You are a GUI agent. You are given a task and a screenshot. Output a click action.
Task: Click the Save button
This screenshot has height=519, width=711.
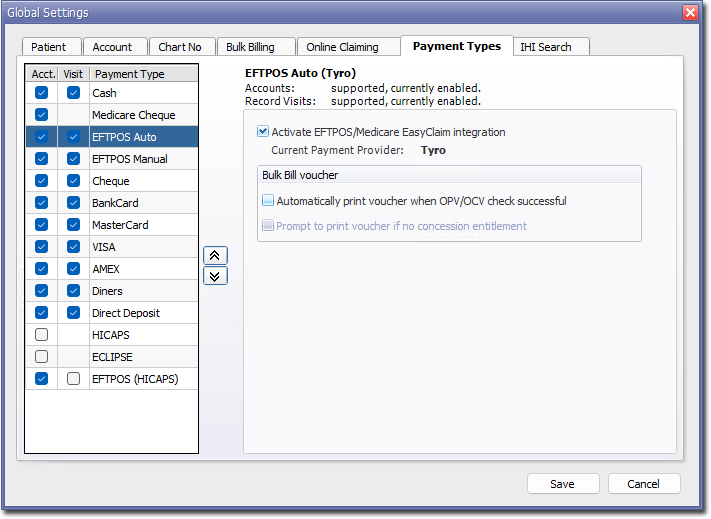[562, 484]
